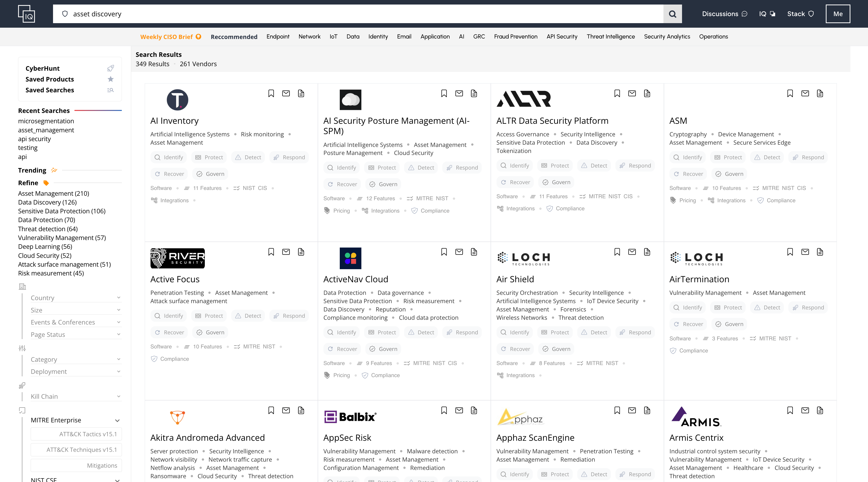
Task: Click the magnifier search button
Action: pyautogui.click(x=672, y=14)
